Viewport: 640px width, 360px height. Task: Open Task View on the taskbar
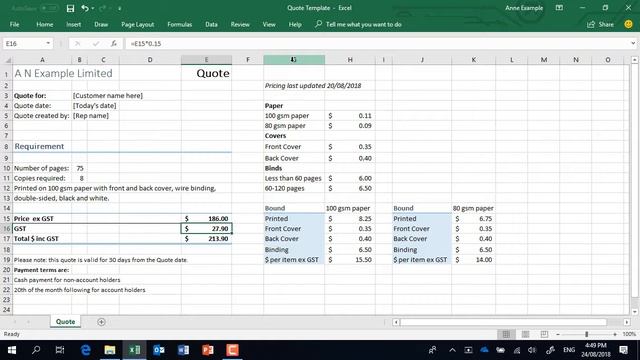tap(60, 350)
